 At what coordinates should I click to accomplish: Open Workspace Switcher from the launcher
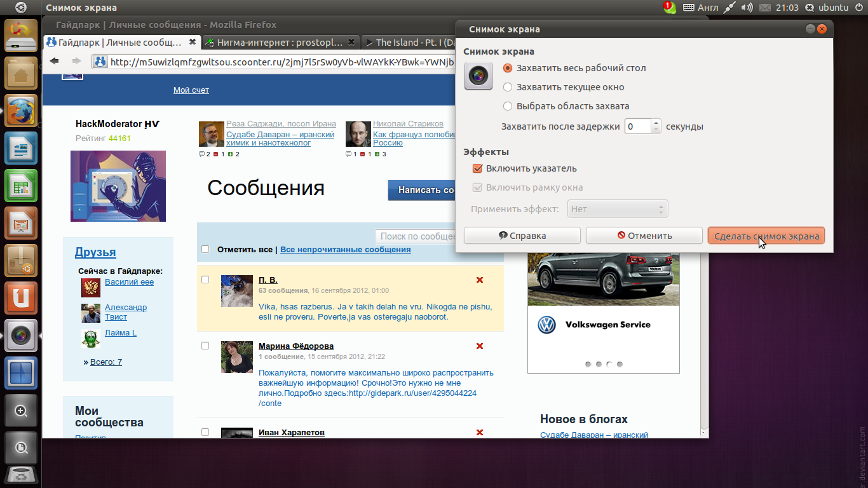click(x=21, y=373)
